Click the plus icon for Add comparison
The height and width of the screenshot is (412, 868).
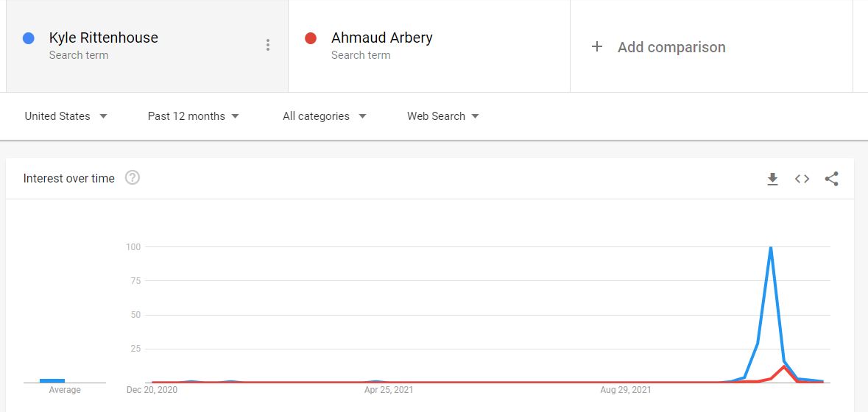(x=597, y=47)
